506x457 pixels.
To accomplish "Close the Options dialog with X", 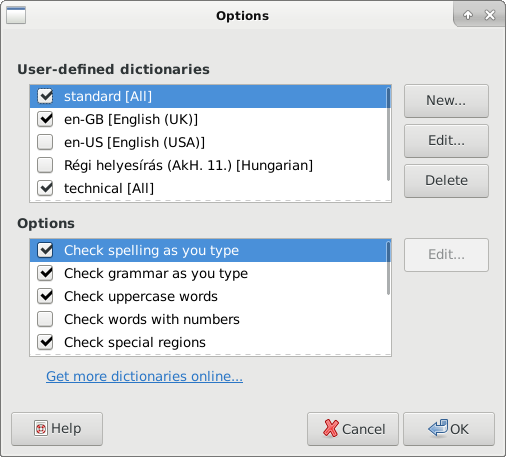I will tap(490, 15).
